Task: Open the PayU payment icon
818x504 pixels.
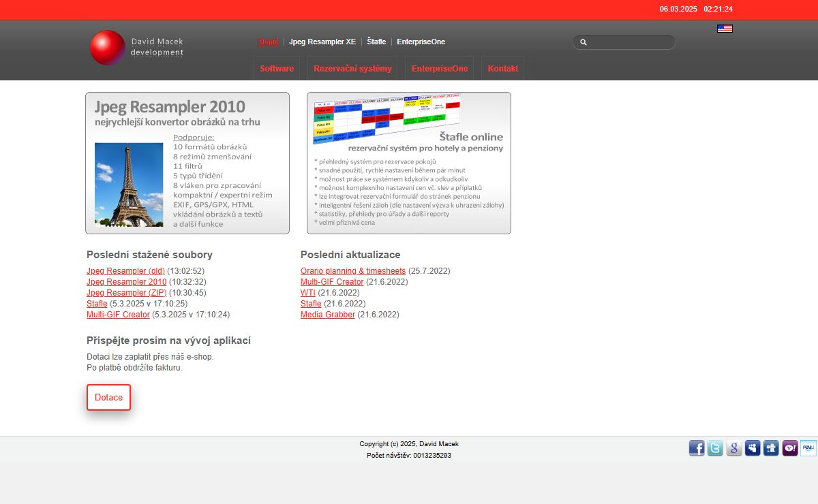Action: click(808, 448)
